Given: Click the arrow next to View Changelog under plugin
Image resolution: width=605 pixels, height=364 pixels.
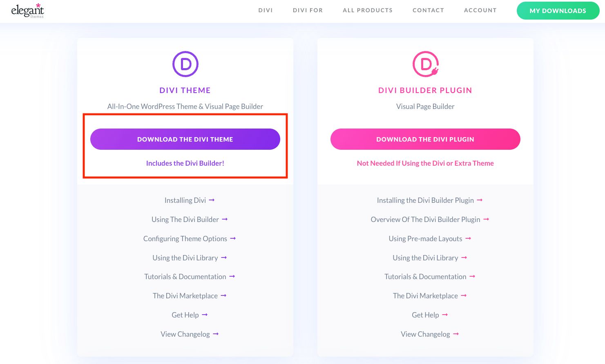Looking at the screenshot, I should tap(457, 334).
